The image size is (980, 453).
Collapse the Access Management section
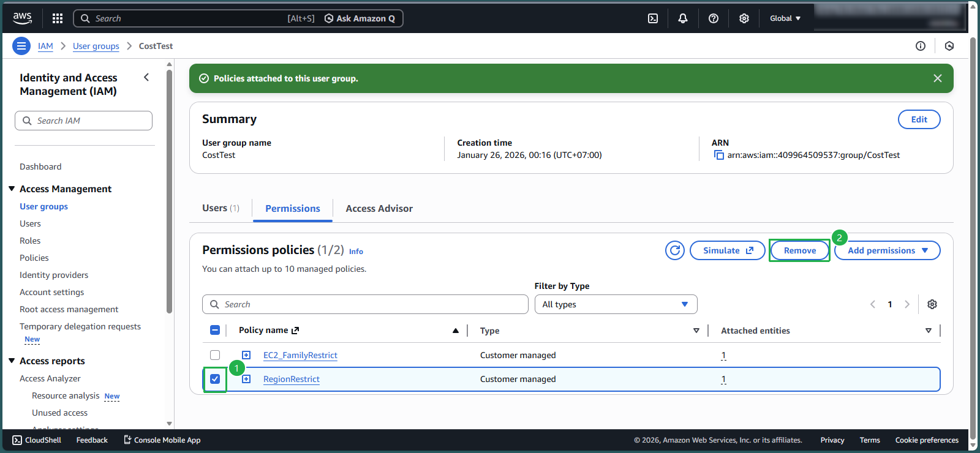(x=12, y=189)
